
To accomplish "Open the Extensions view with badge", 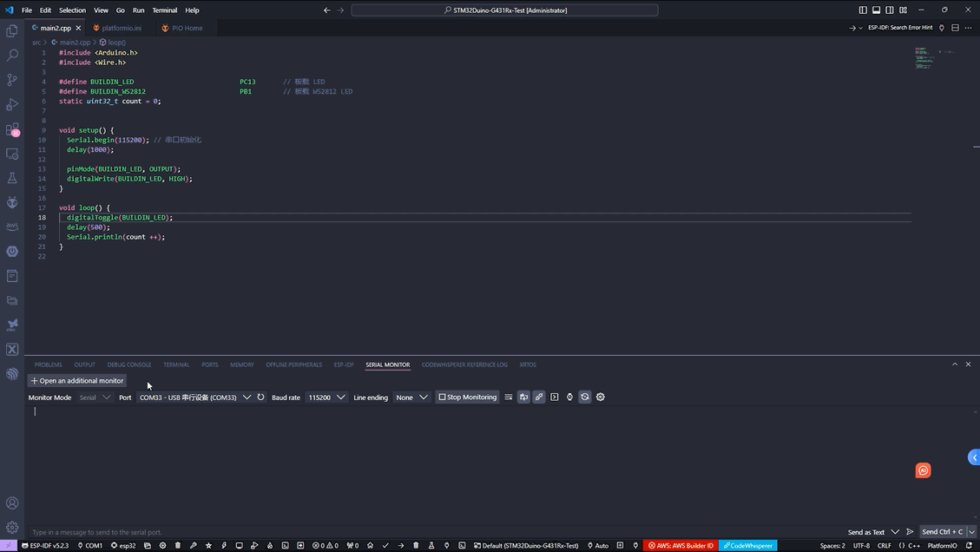I will click(x=12, y=129).
